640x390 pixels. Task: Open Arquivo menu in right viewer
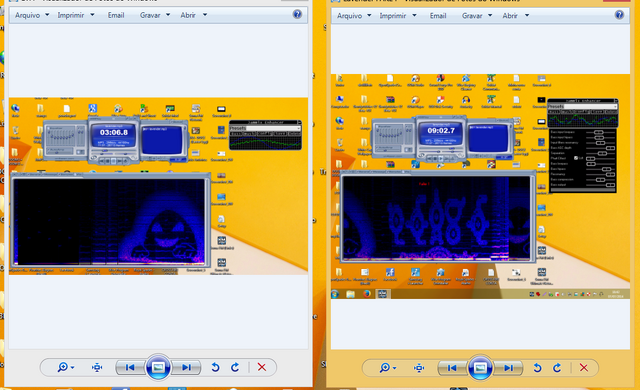coord(354,16)
